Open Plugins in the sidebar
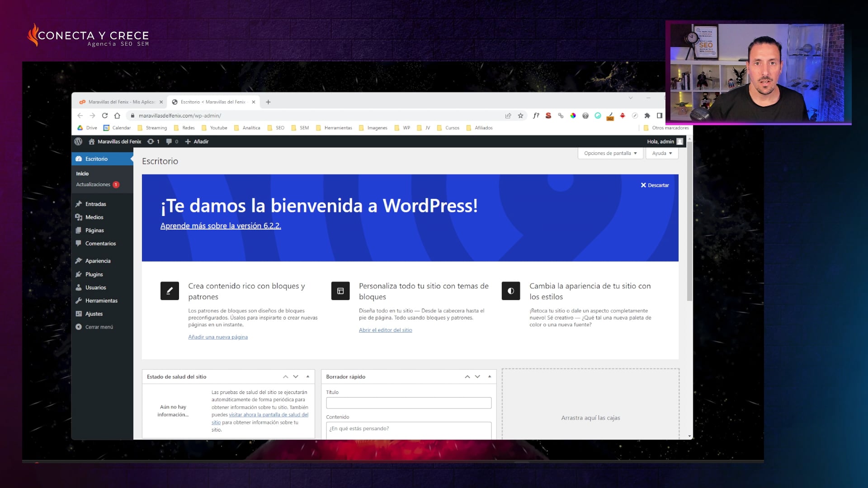Screen dimensions: 868x488 94,275
